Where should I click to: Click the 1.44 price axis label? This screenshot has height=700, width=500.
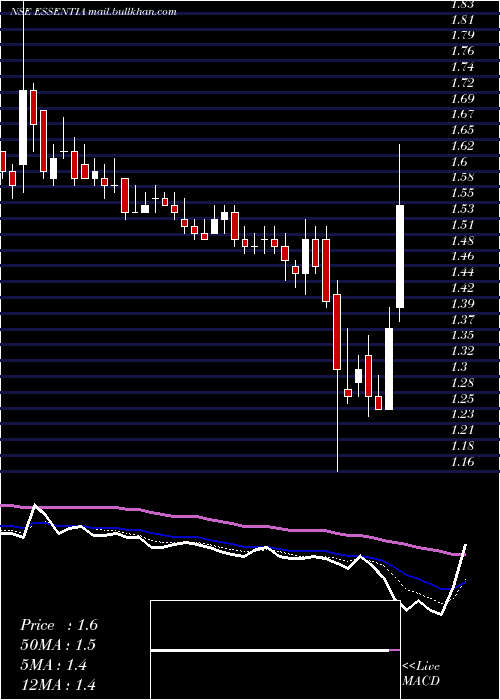coord(462,272)
